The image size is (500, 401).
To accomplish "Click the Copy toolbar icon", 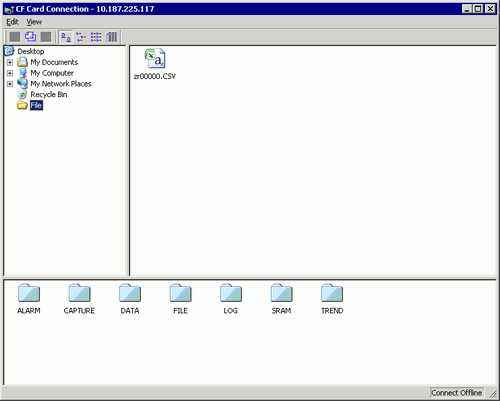I will pyautogui.click(x=30, y=37).
